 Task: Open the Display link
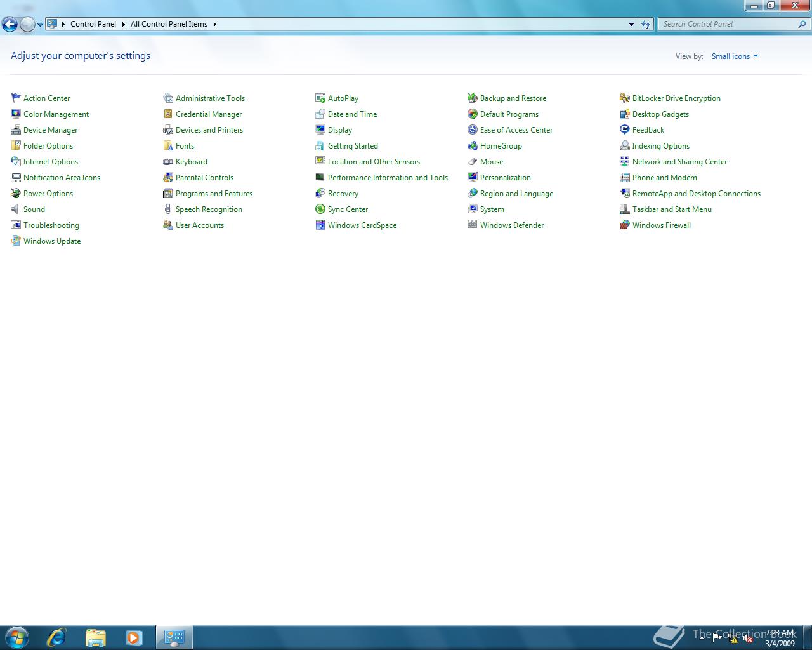pos(340,130)
